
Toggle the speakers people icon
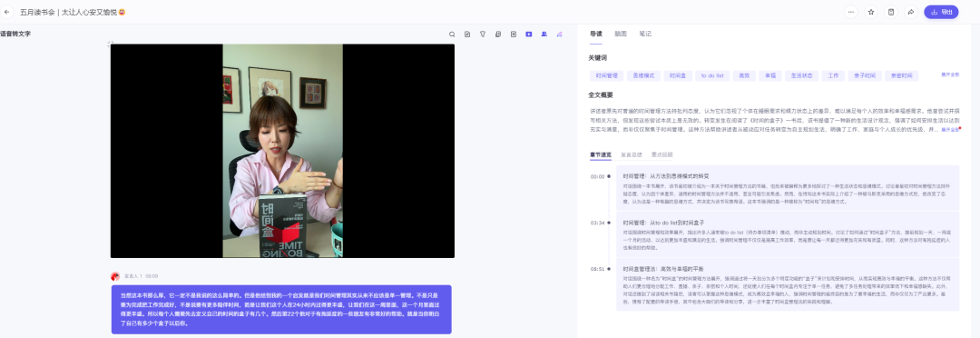tap(544, 35)
